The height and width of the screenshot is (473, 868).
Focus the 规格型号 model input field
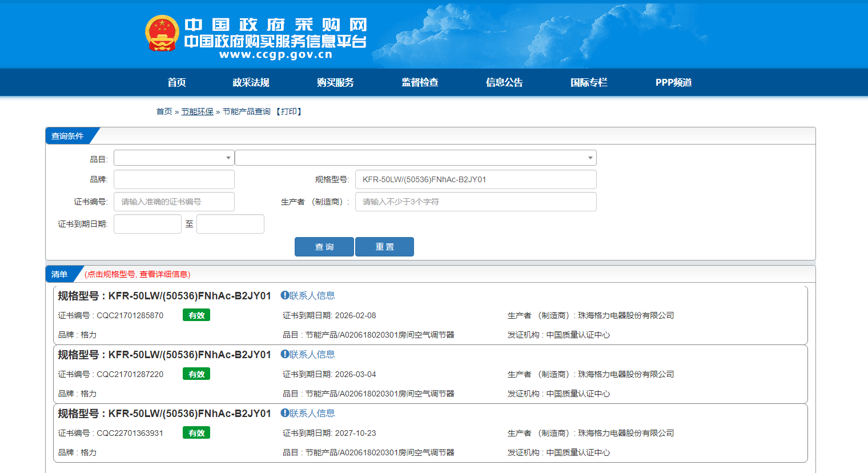pos(476,179)
